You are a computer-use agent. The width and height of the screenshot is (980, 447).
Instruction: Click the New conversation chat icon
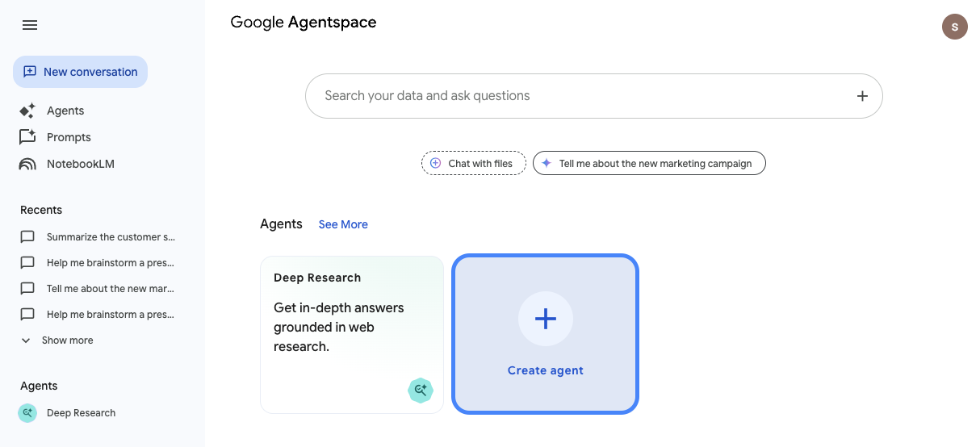[30, 72]
